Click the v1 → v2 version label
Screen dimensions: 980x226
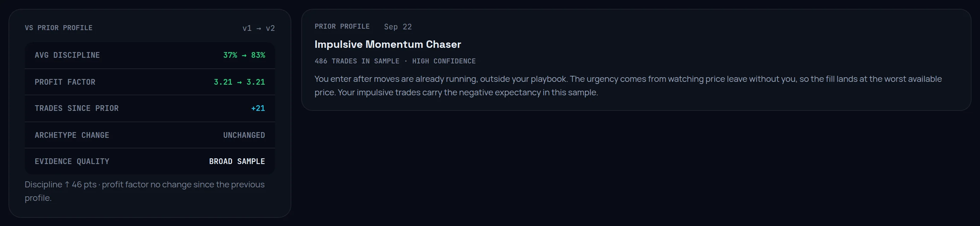tap(258, 28)
